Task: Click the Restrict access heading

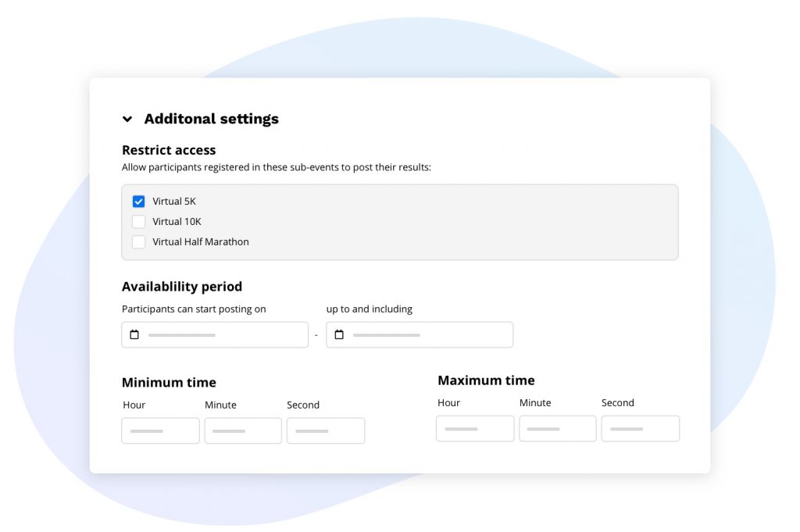Action: pos(169,150)
